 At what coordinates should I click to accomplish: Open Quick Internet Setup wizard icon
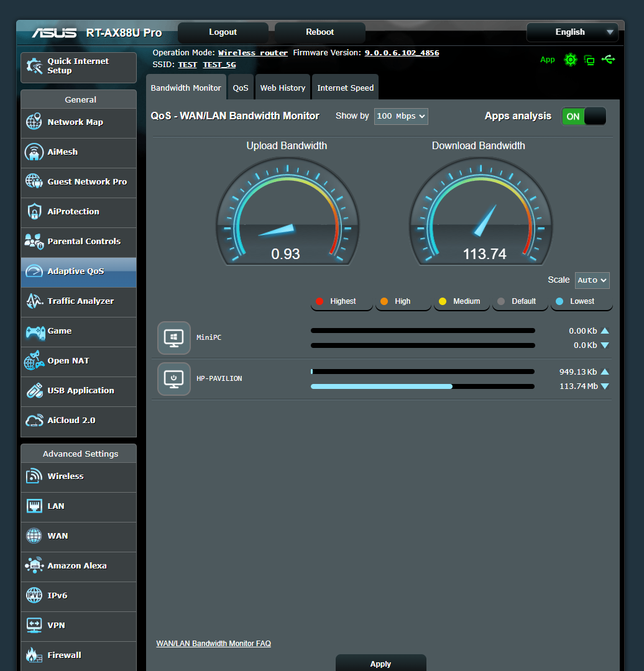34,66
